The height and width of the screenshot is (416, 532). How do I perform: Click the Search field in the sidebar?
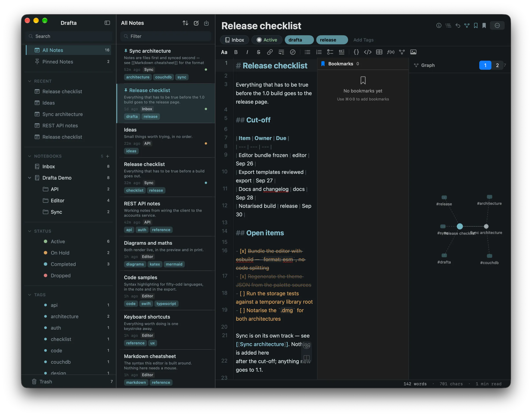pyautogui.click(x=69, y=36)
